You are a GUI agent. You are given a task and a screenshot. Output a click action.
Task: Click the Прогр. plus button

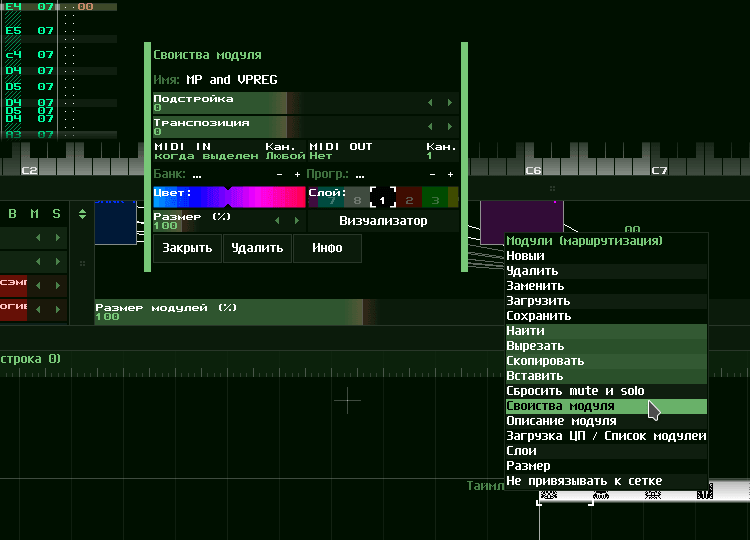[450, 175]
